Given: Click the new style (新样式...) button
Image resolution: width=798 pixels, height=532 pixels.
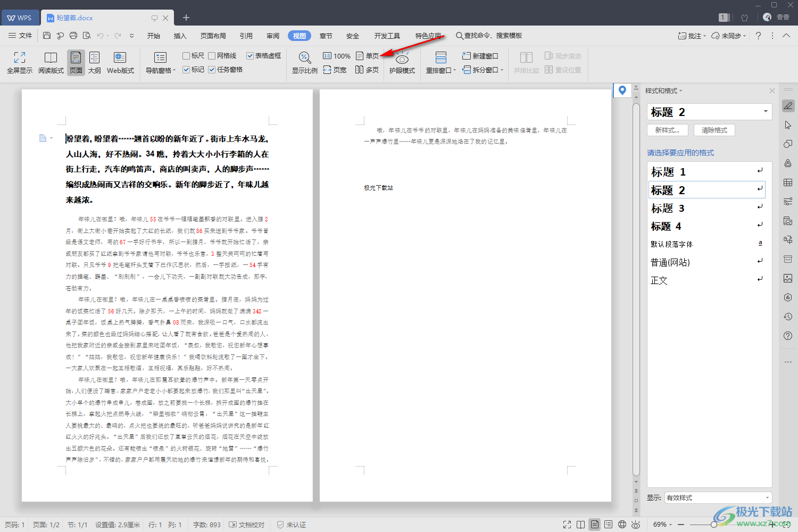Looking at the screenshot, I should (x=668, y=130).
